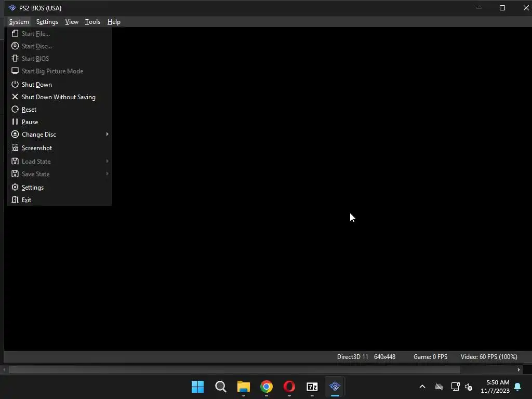The image size is (532, 399).
Task: Click the horizontal scrollbar thumb
Action: 234,369
